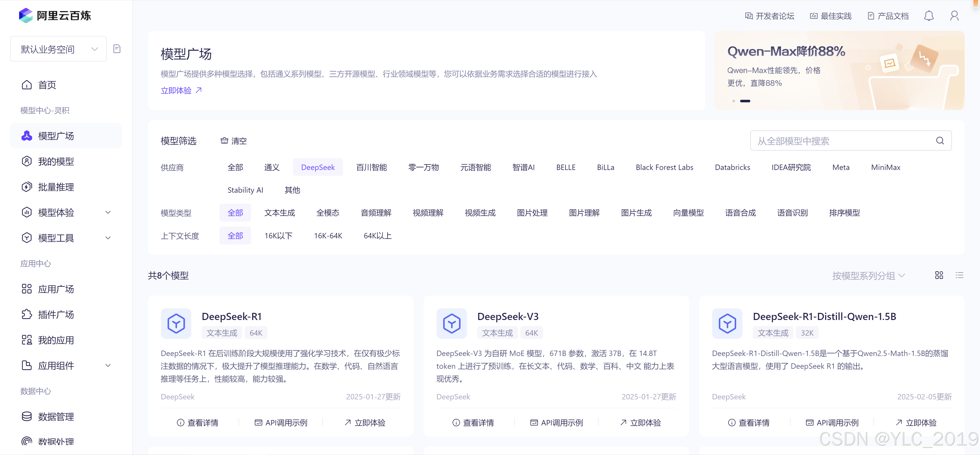Filter model type 语音合成
This screenshot has height=455, width=980.
point(740,213)
